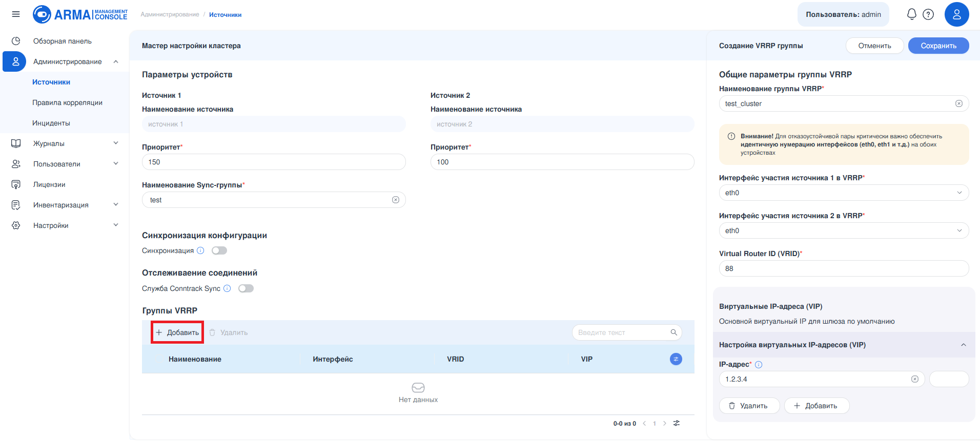
Task: Select Источники in the sidebar
Action: [x=51, y=82]
